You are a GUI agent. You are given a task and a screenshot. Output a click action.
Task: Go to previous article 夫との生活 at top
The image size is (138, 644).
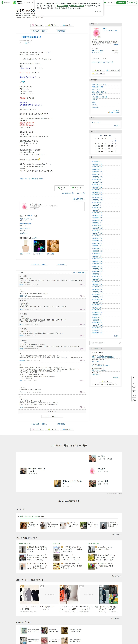tap(39, 31)
